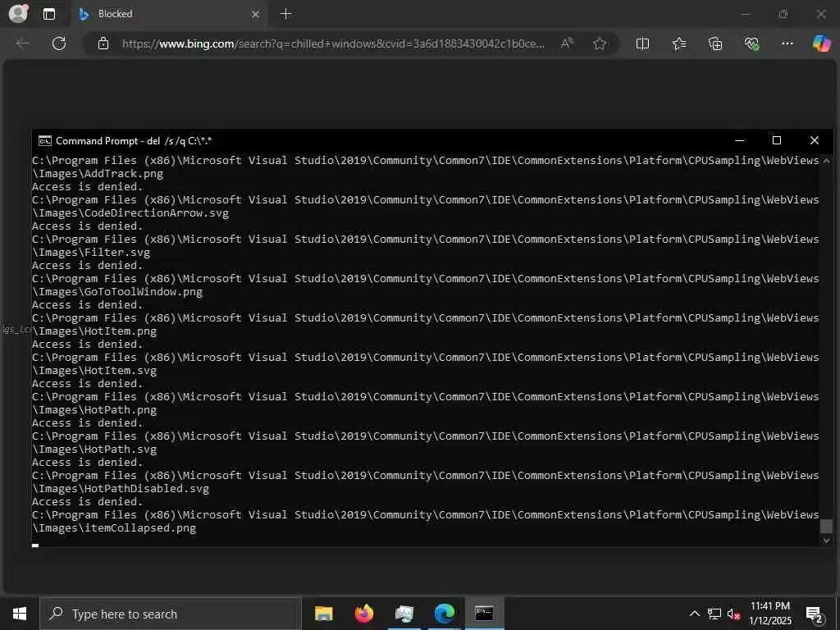Open the control panel taskbar app

[404, 614]
